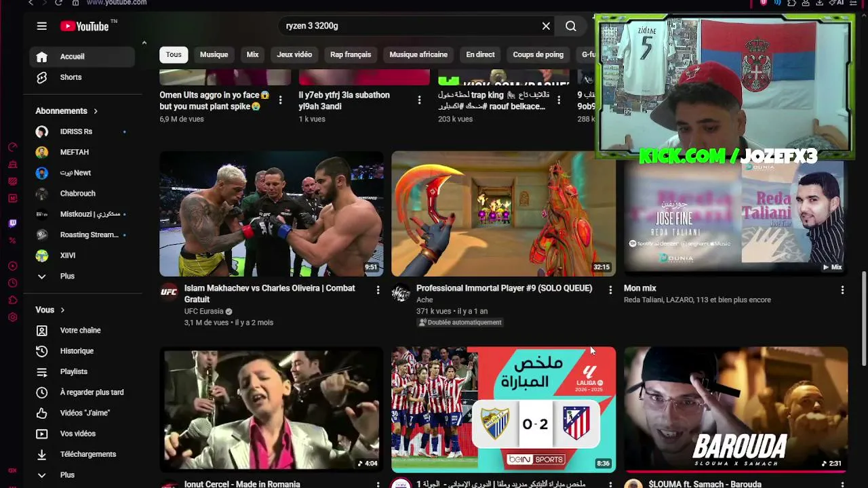868x488 pixels.
Task: Select the Coups de poing filter chip
Action: point(538,55)
